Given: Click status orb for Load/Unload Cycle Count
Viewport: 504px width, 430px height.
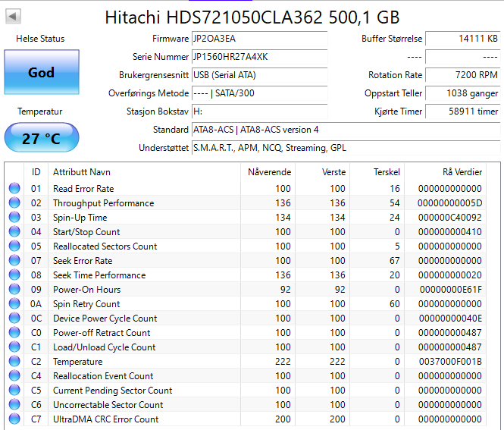Looking at the screenshot, I should pyautogui.click(x=14, y=347).
